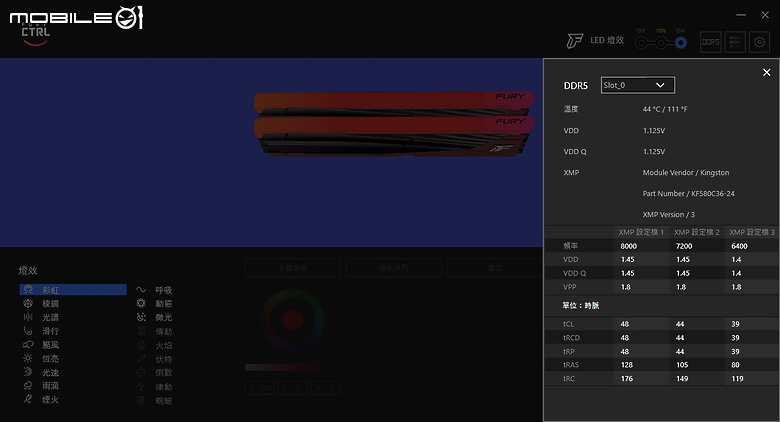Click the R value input field
The image size is (780, 422).
(x=260, y=388)
